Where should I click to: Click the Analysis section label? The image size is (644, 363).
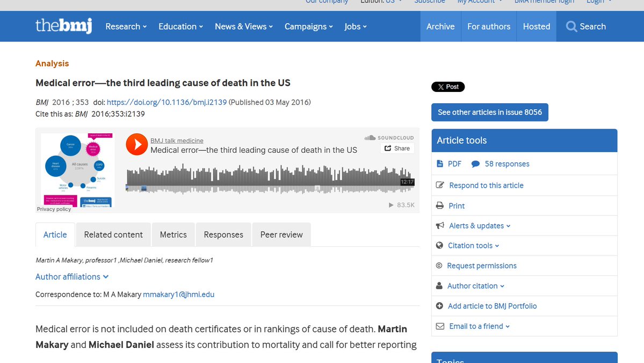coord(52,63)
